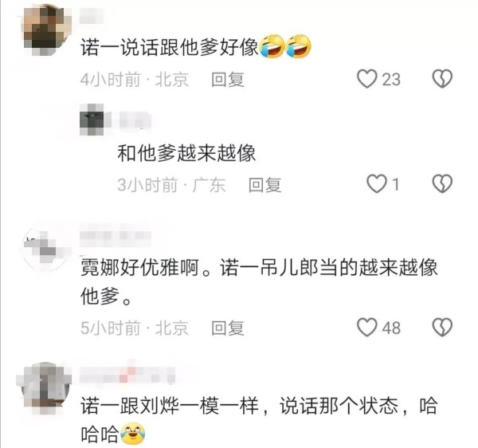Open avatar beside 霓娜好优雅啊 comment
This screenshot has width=478, height=448.
point(47,249)
